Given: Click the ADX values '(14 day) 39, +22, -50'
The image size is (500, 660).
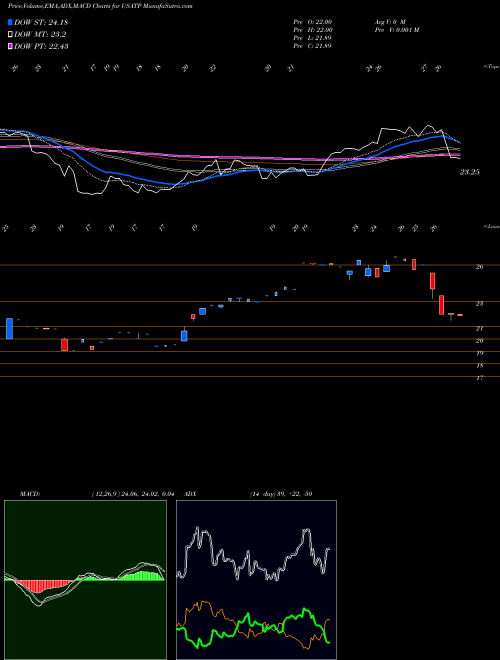Looking at the screenshot, I should 281,494.
